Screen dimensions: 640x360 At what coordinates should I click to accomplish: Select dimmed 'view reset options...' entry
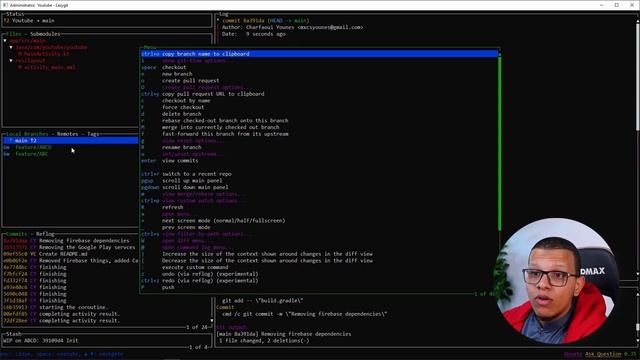[193, 141]
